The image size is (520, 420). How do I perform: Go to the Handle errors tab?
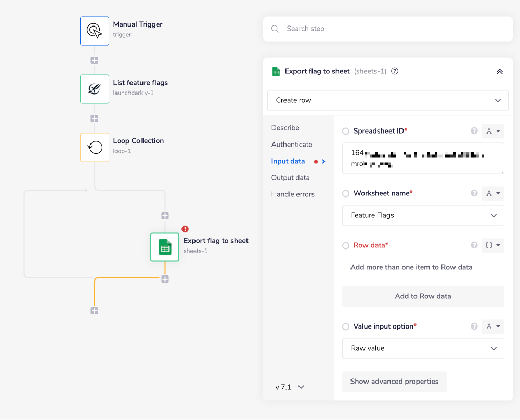(x=293, y=194)
